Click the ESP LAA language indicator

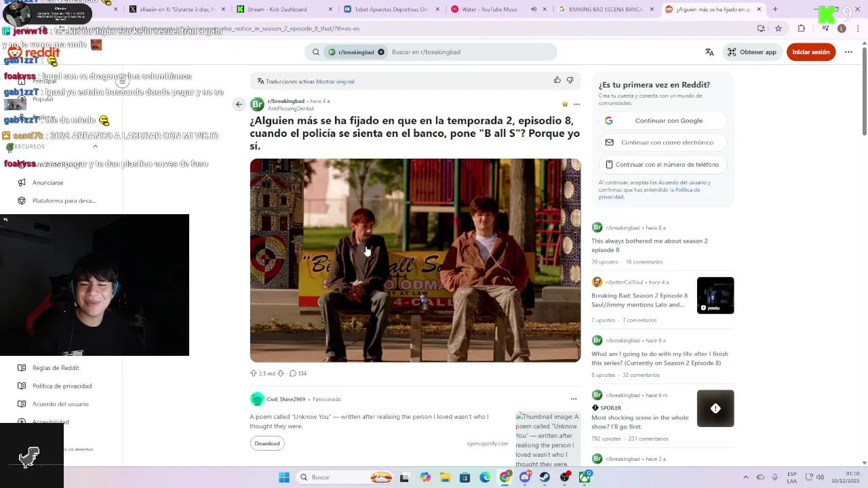(x=792, y=477)
